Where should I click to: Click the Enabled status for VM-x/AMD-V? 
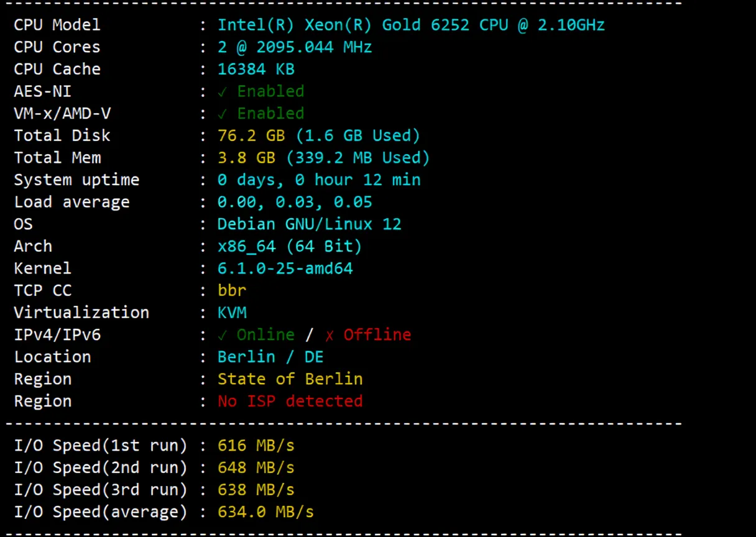point(261,114)
